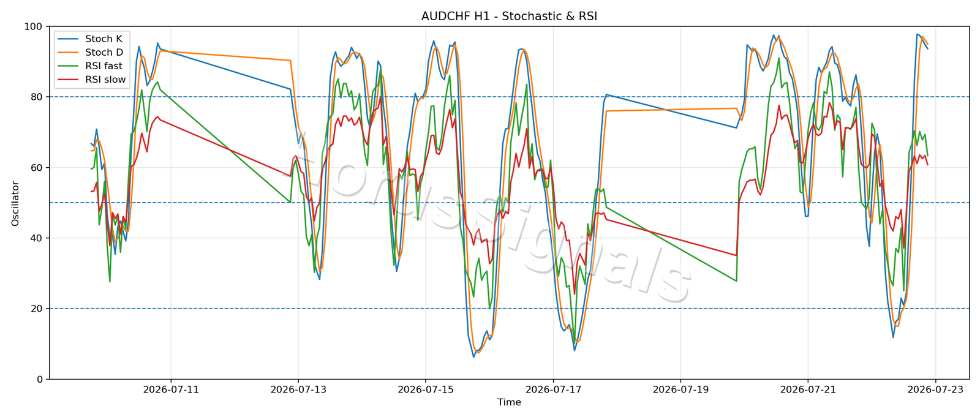980x420 pixels.
Task: Click the orange Stoch D legend line sample
Action: pos(68,53)
